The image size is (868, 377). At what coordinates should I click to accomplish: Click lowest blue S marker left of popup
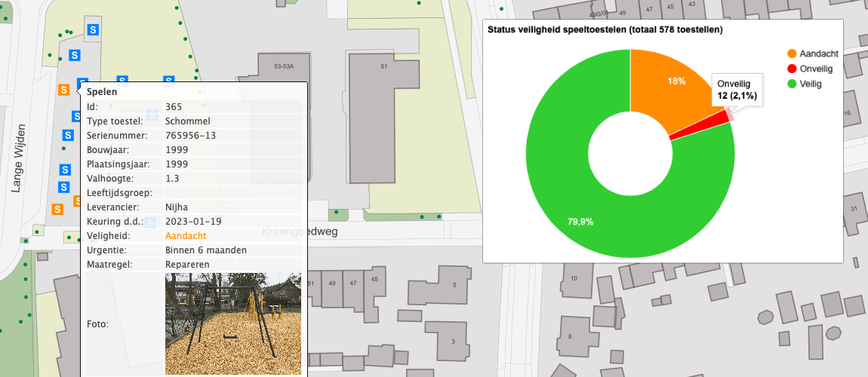[x=64, y=187]
